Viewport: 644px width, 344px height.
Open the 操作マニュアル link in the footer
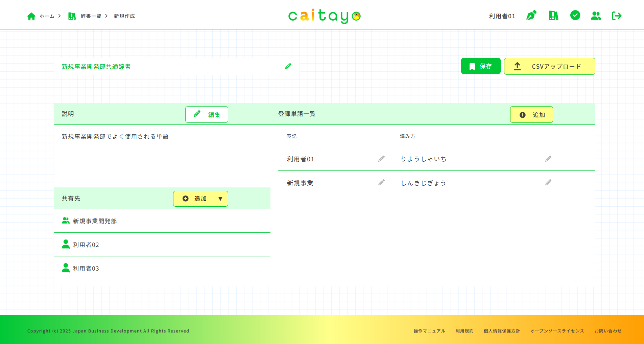429,331
